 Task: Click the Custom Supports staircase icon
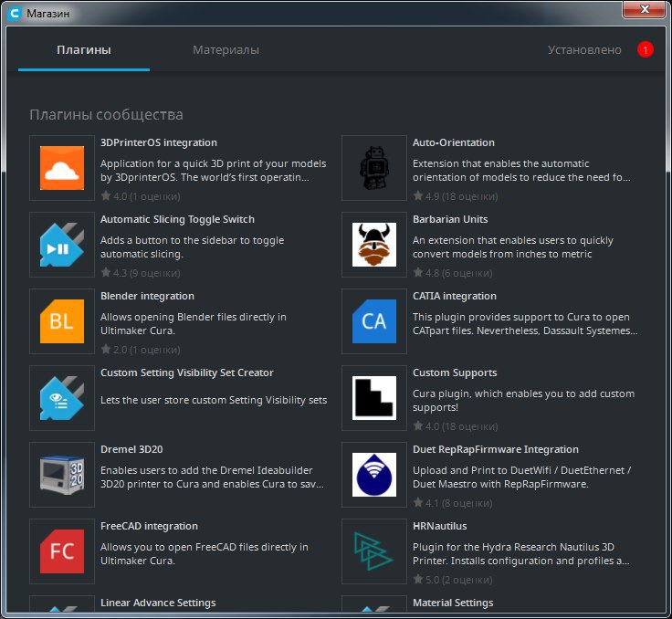(374, 398)
